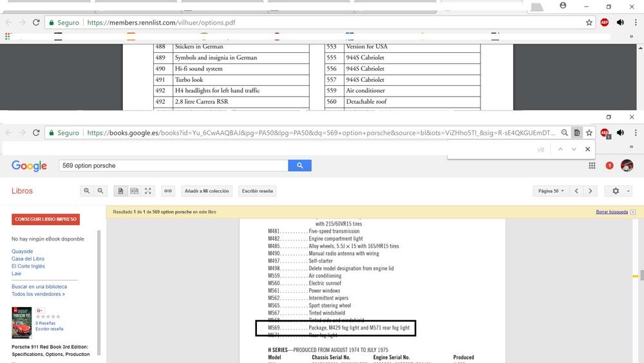644x363 pixels.
Task: Bookmark the Google Books page with the star
Action: (x=589, y=133)
